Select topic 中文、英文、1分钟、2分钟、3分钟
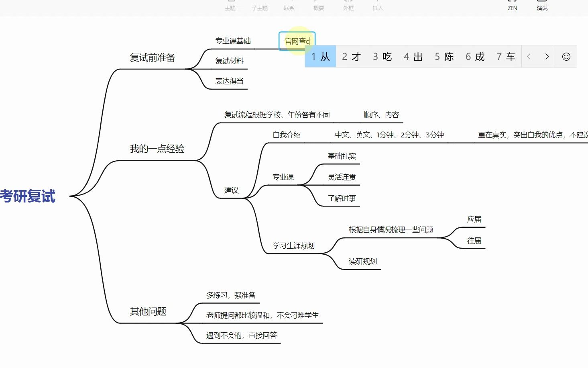The width and height of the screenshot is (588, 368). tap(389, 135)
